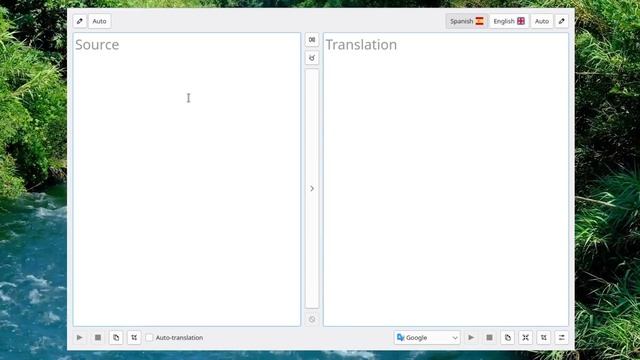Choose English as the translation language
Image resolution: width=640 pixels, height=360 pixels.
509,21
